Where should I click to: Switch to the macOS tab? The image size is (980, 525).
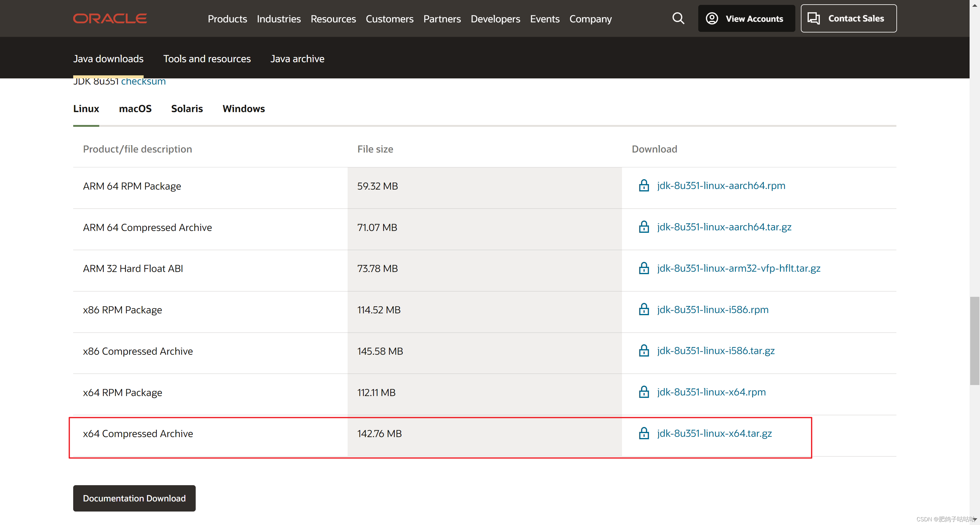click(135, 109)
